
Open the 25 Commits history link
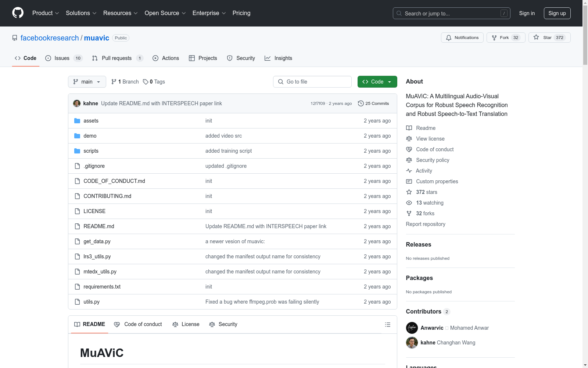click(373, 103)
